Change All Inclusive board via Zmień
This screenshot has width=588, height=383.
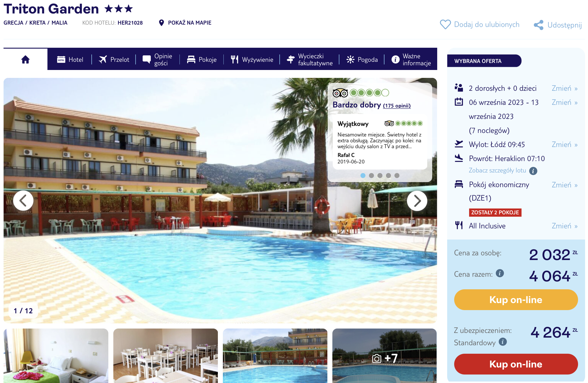pos(565,226)
